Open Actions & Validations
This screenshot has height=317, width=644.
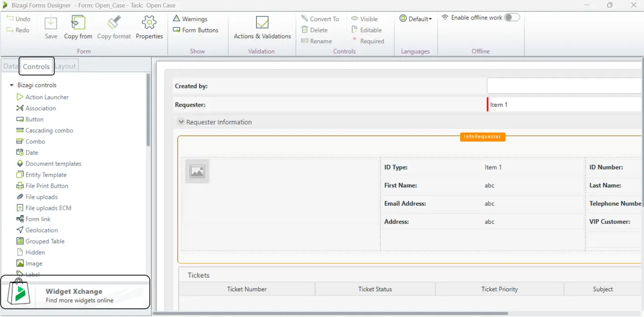click(x=262, y=27)
